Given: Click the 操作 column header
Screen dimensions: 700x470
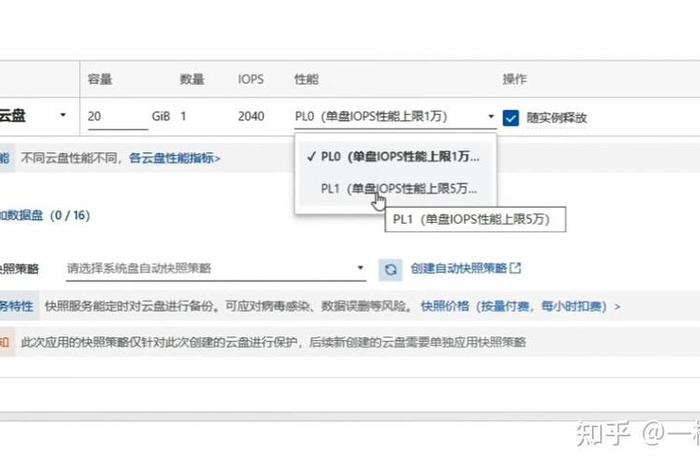Looking at the screenshot, I should click(x=515, y=79).
